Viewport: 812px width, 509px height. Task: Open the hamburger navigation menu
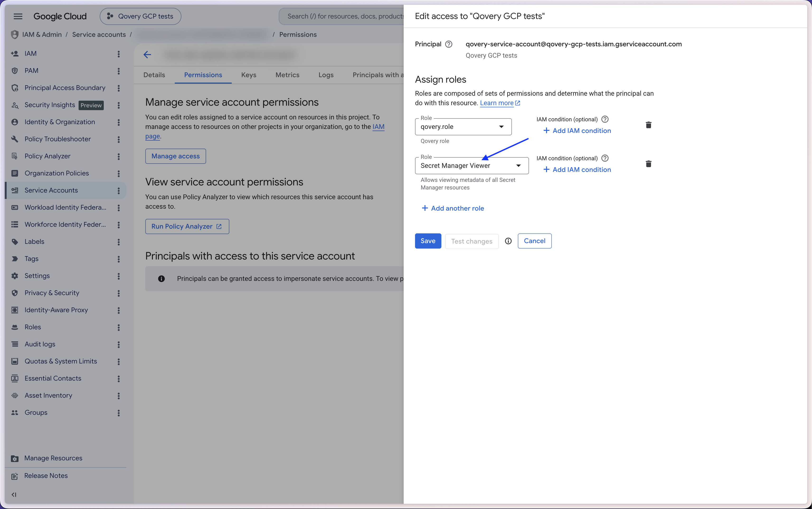[18, 16]
